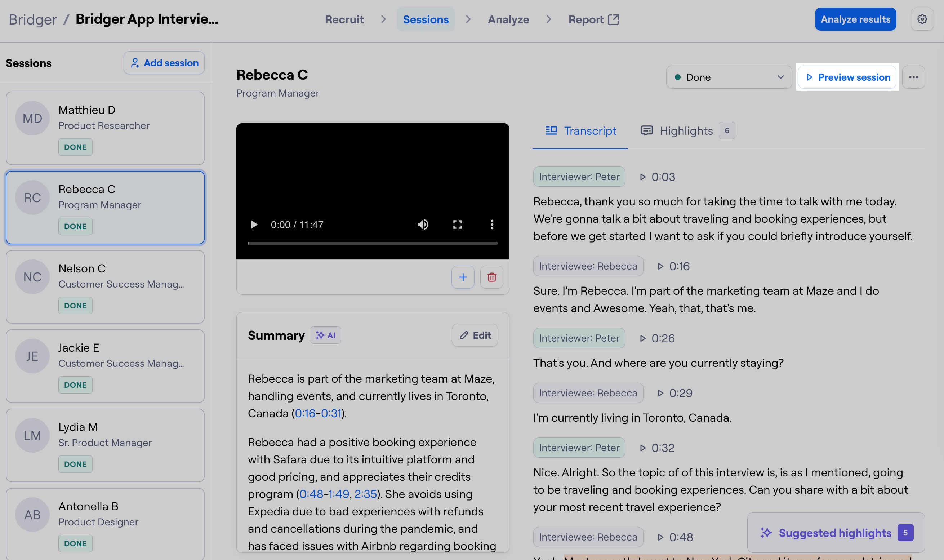Select the AB avatar for Antonella B
This screenshot has width=944, height=560.
coord(32,515)
